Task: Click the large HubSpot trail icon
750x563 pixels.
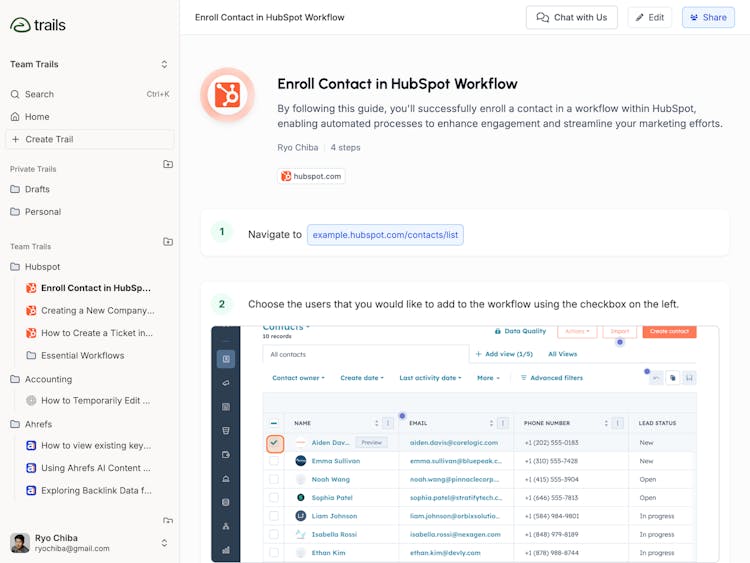Action: coord(227,94)
